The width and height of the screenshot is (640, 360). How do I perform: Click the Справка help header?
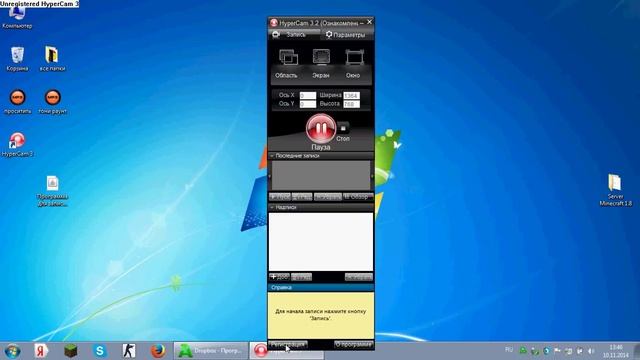pos(321,287)
